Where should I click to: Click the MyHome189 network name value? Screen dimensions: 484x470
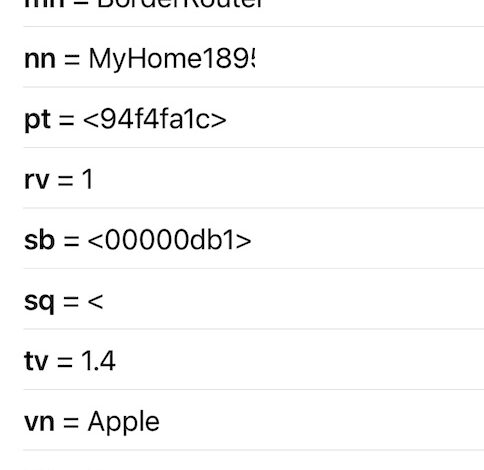coord(172,59)
